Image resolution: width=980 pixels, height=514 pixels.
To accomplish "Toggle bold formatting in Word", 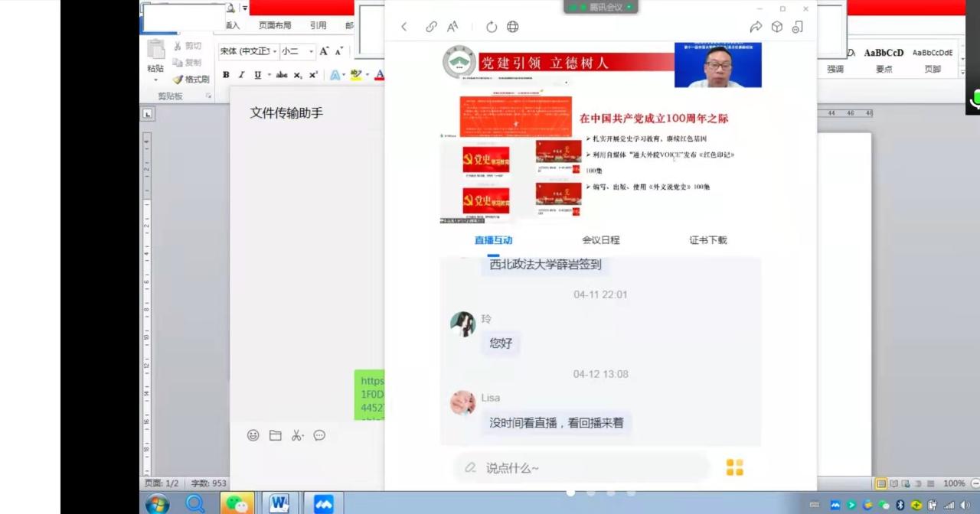I will pos(226,75).
